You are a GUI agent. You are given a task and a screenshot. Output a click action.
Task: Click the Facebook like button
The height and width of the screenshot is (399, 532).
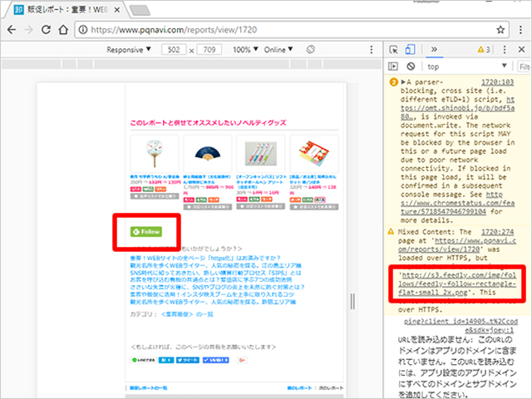[216, 360]
